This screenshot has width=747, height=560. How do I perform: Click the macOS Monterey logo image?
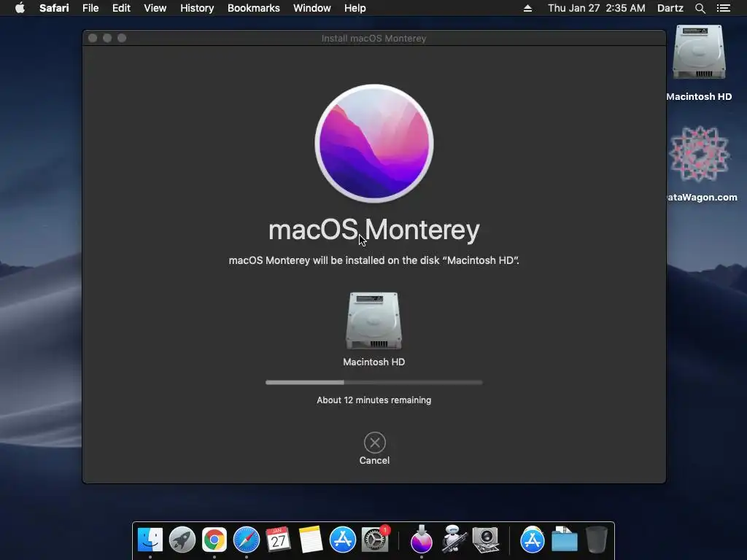[374, 144]
